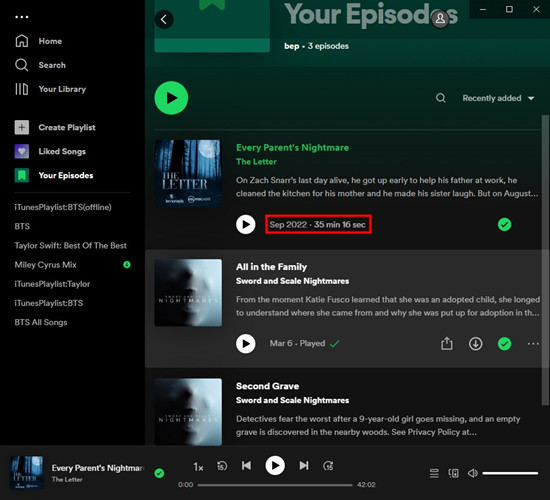
Task: Open Your Library in sidebar
Action: coord(50,89)
